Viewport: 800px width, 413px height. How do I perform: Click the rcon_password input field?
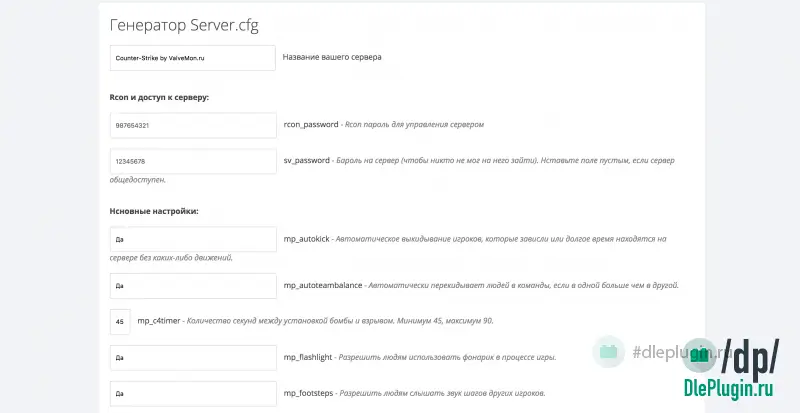193,125
